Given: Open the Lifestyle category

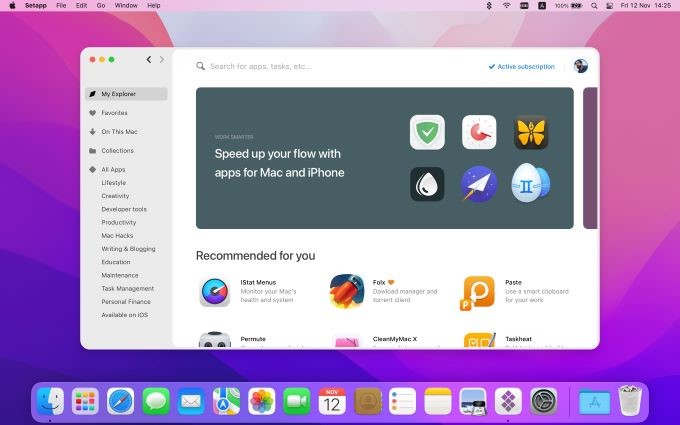Looking at the screenshot, I should pyautogui.click(x=114, y=183).
